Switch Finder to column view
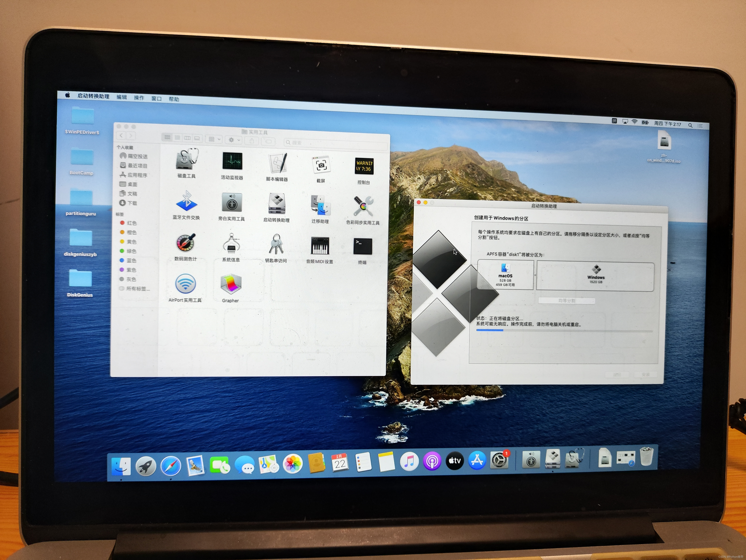This screenshot has height=560, width=746. point(187,138)
